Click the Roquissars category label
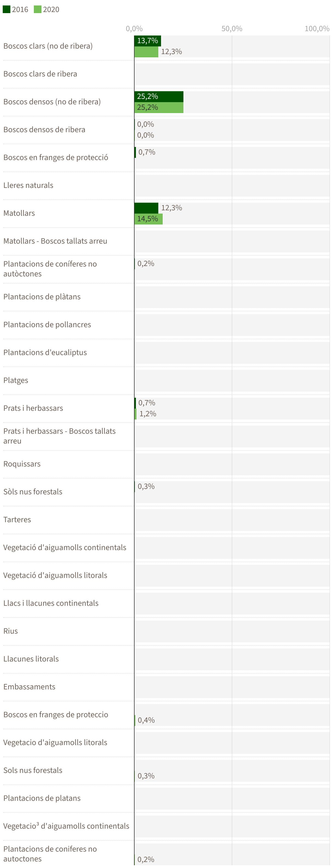 click(x=22, y=464)
